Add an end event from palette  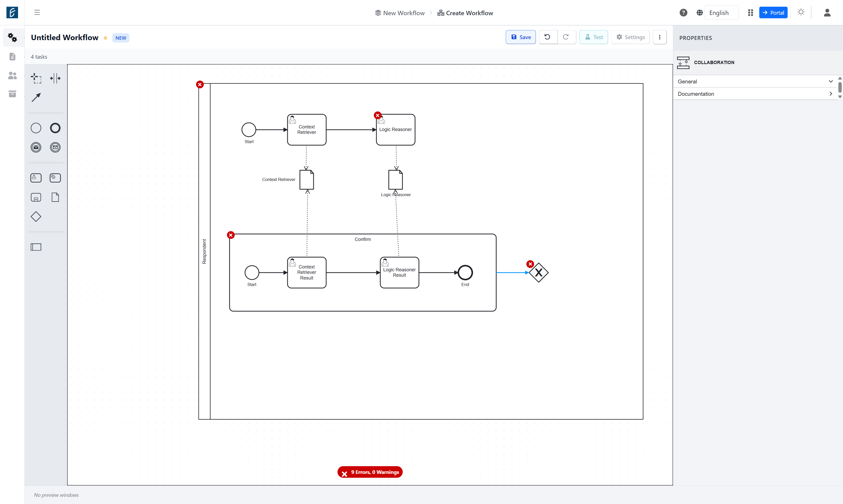pos(55,128)
